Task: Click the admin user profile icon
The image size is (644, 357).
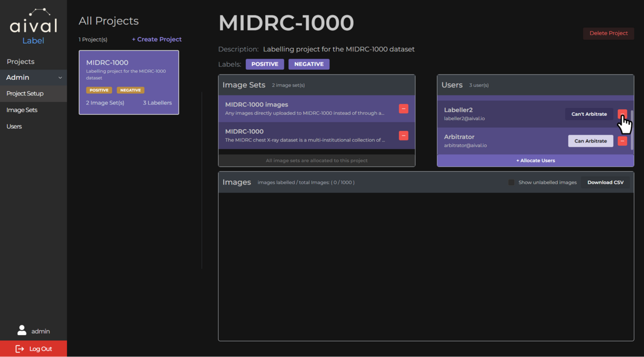Action: pos(22,331)
